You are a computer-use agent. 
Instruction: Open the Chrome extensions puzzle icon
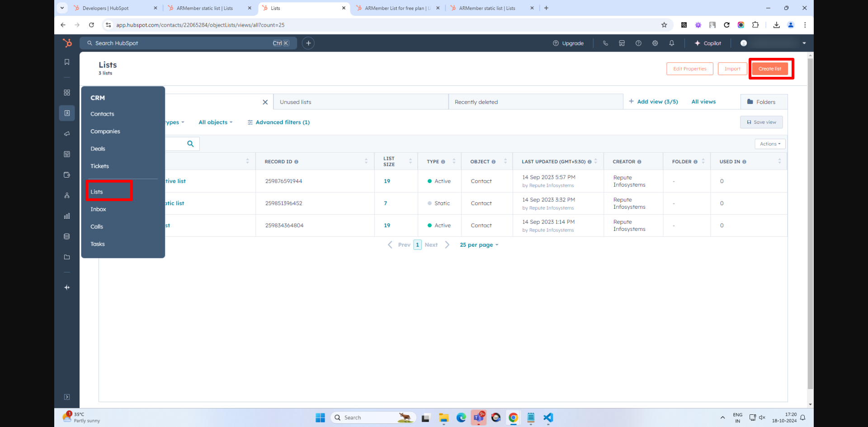tap(755, 25)
